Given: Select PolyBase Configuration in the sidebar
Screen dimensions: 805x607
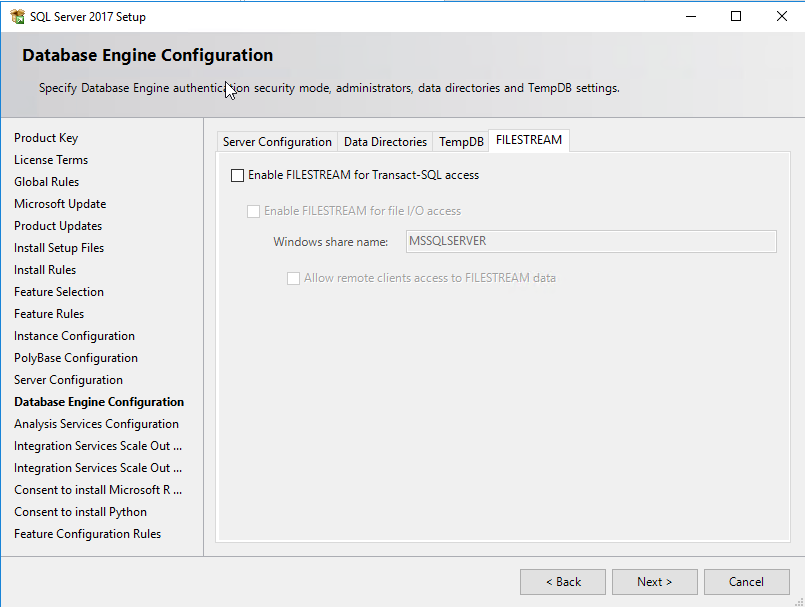Looking at the screenshot, I should coord(76,358).
